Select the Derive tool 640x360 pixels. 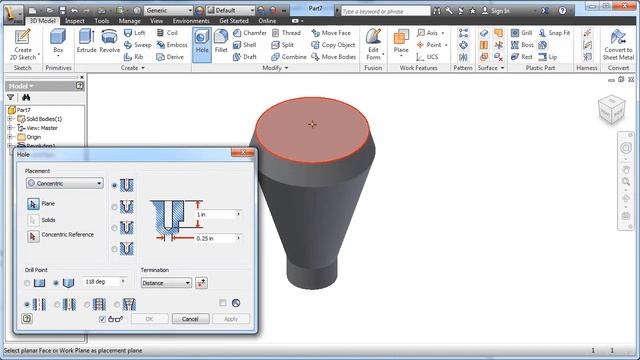[170, 57]
